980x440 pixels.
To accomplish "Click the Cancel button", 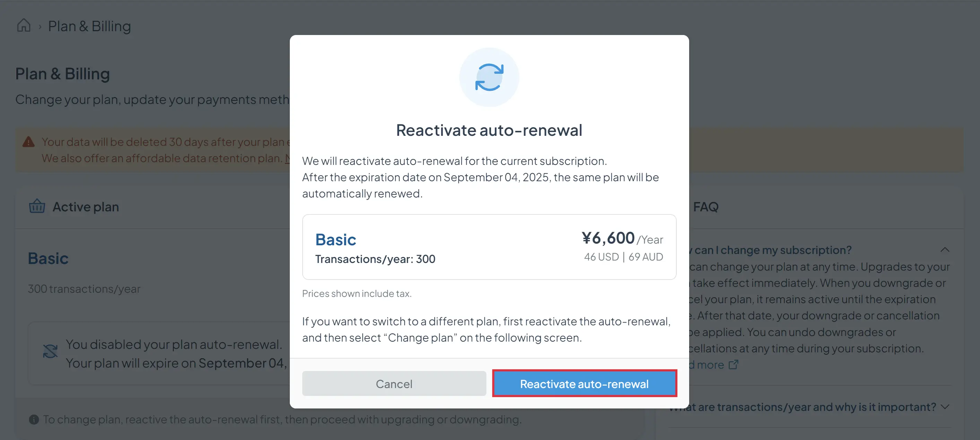I will click(x=394, y=383).
